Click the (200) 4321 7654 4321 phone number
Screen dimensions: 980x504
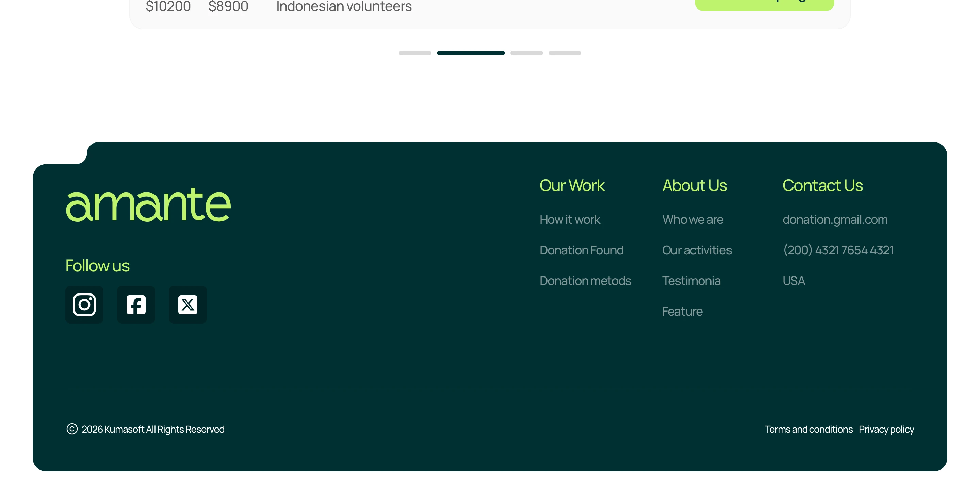tap(838, 250)
